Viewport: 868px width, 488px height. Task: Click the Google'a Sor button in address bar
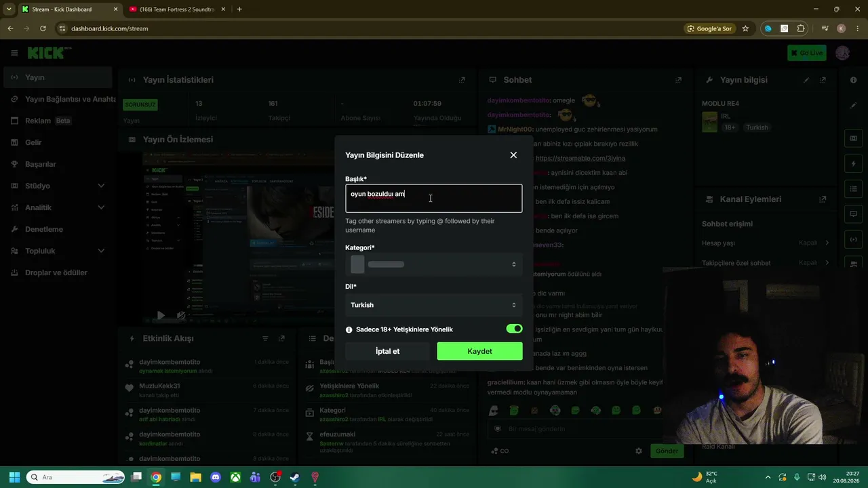click(x=709, y=28)
